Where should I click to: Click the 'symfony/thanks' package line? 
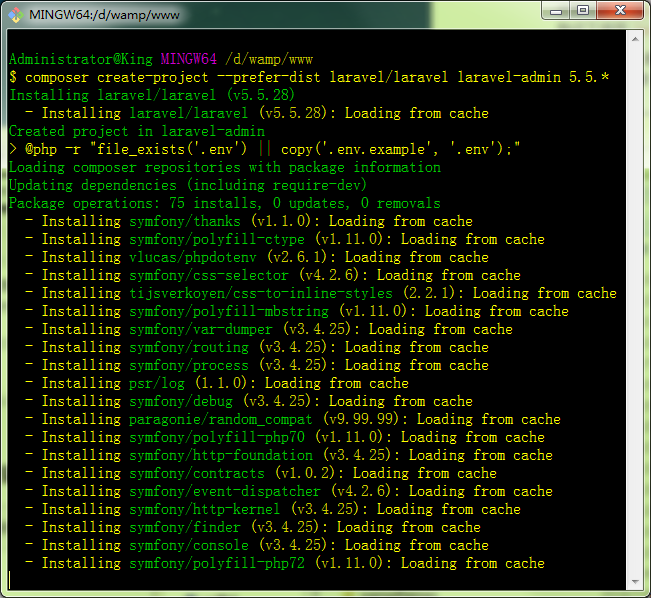249,221
